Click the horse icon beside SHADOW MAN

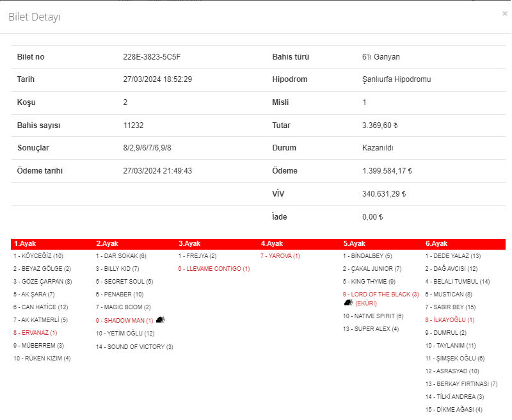pyautogui.click(x=161, y=319)
